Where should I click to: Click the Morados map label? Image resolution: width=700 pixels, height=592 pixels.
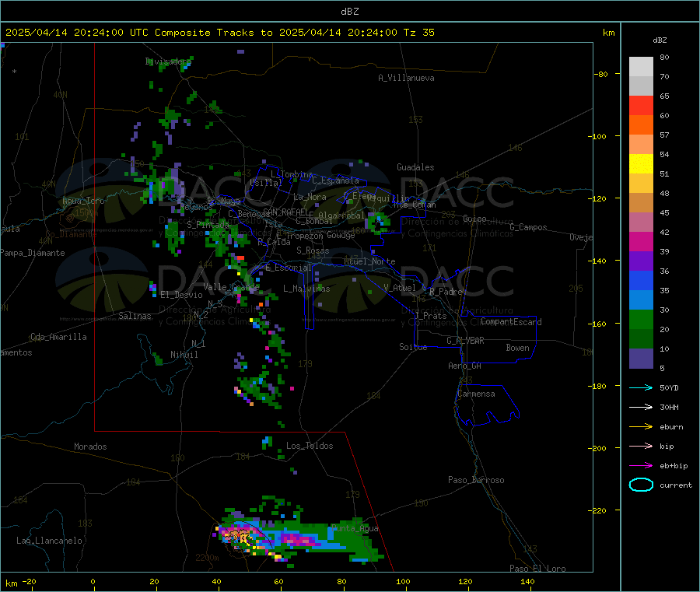tap(91, 447)
